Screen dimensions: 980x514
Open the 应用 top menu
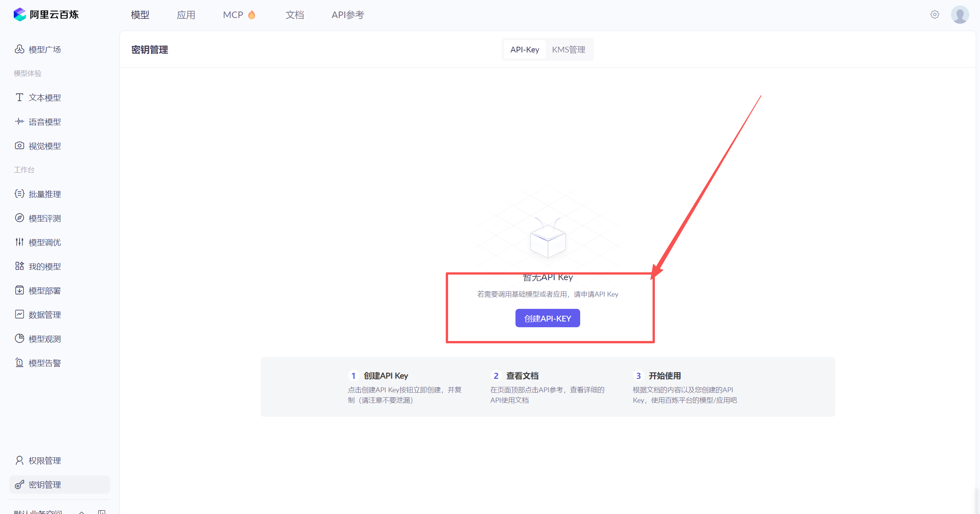click(x=186, y=15)
